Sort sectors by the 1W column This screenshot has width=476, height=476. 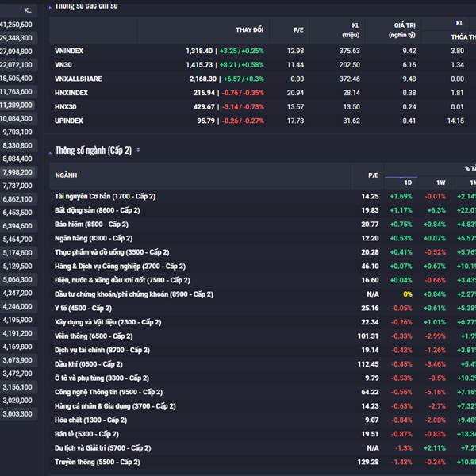pos(440,182)
